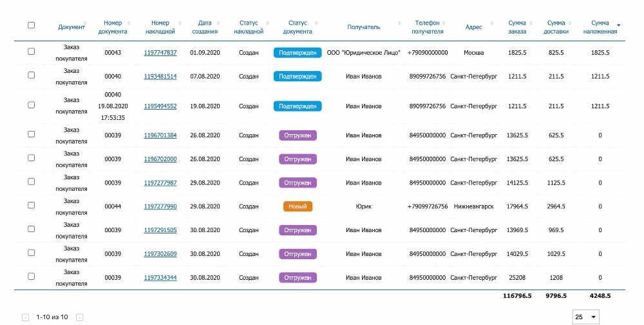This screenshot has width=644, height=325.
Task: Check the row for invoice 1197747837
Action: (x=31, y=52)
